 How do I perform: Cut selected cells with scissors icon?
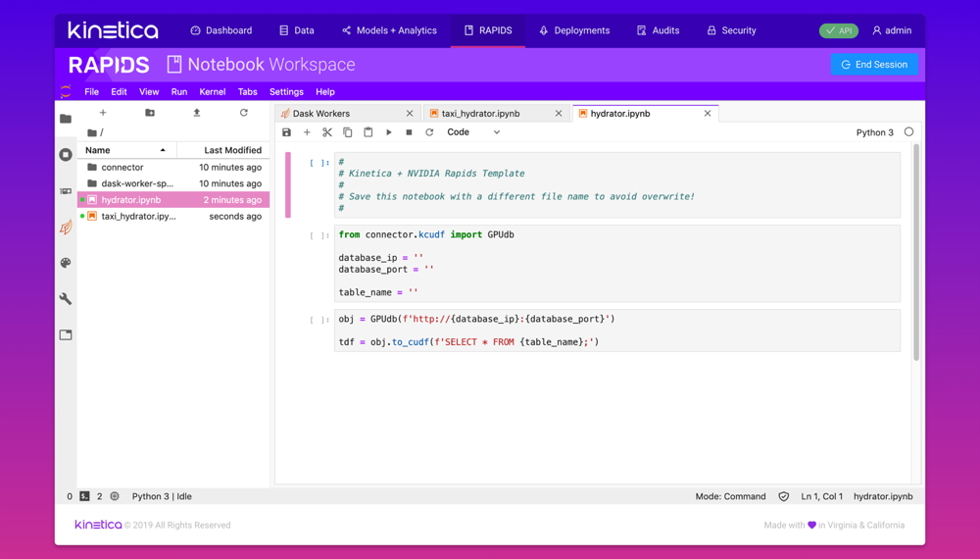(x=327, y=132)
